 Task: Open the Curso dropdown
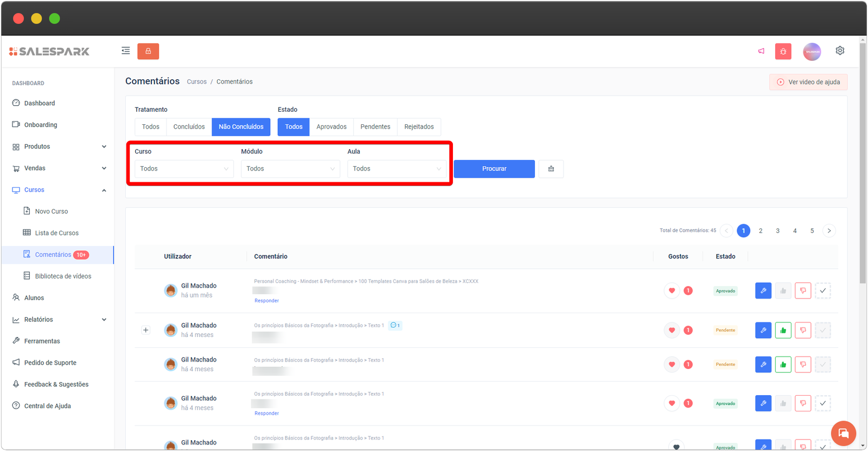(x=184, y=169)
